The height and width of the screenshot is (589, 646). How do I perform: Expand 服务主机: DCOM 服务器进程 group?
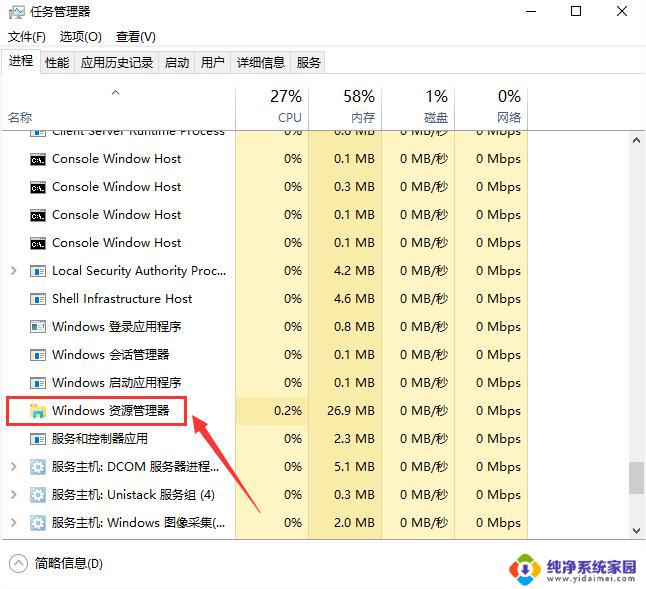[x=13, y=467]
